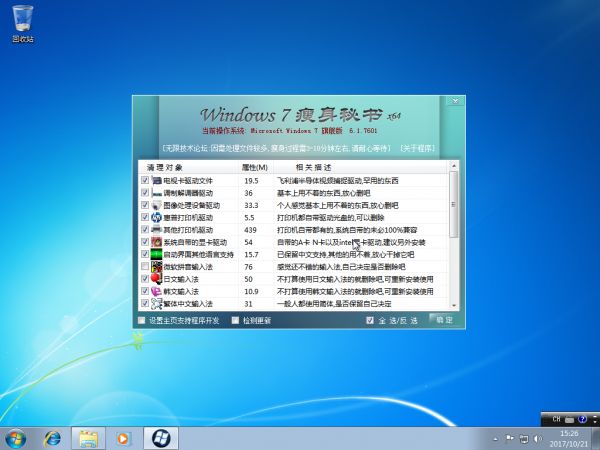Open the 回收站 Recycle Bin on desktop
Viewport: 600px width, 450px height.
(x=23, y=24)
